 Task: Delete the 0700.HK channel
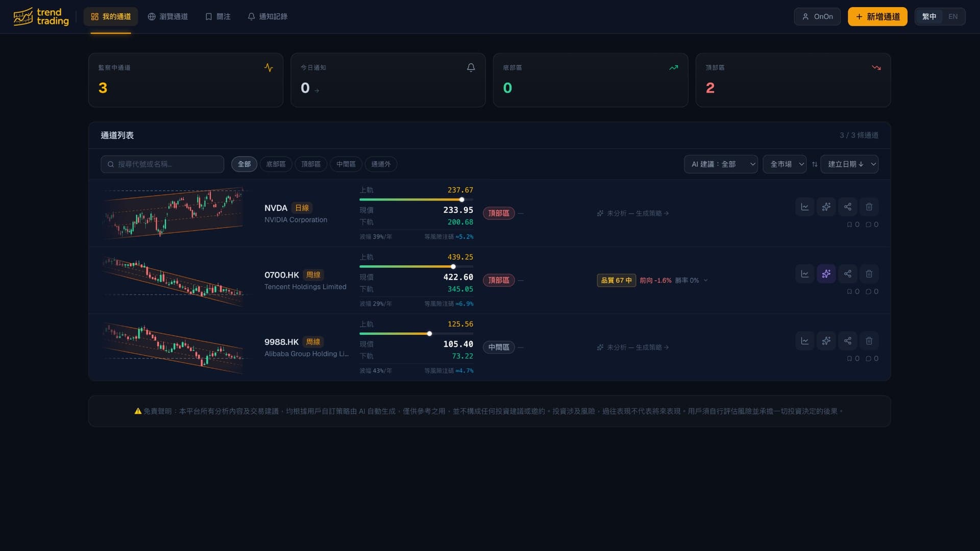coord(869,274)
